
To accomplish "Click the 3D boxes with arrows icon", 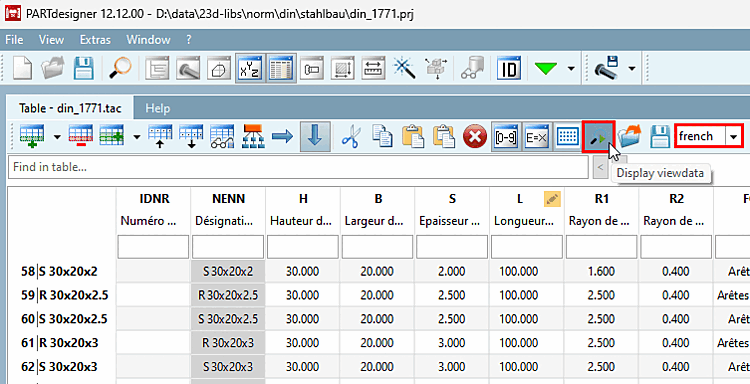I will pyautogui.click(x=436, y=68).
